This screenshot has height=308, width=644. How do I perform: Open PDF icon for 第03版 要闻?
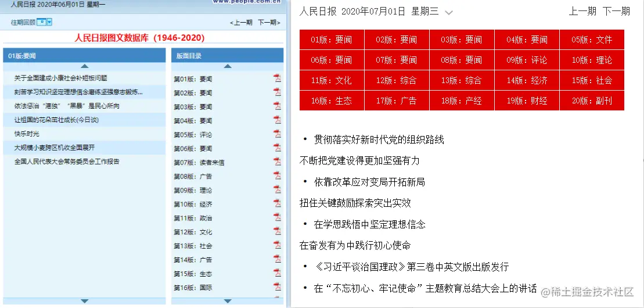click(278, 106)
